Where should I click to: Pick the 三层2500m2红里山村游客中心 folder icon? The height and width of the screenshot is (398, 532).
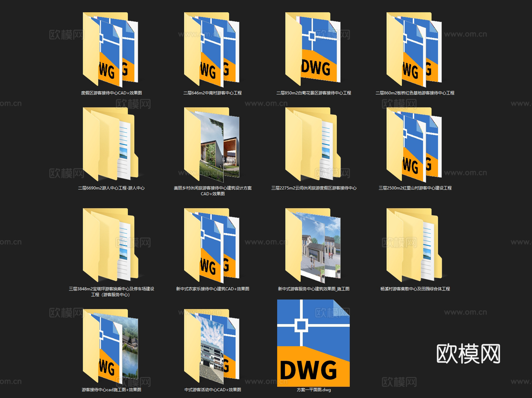click(x=414, y=144)
